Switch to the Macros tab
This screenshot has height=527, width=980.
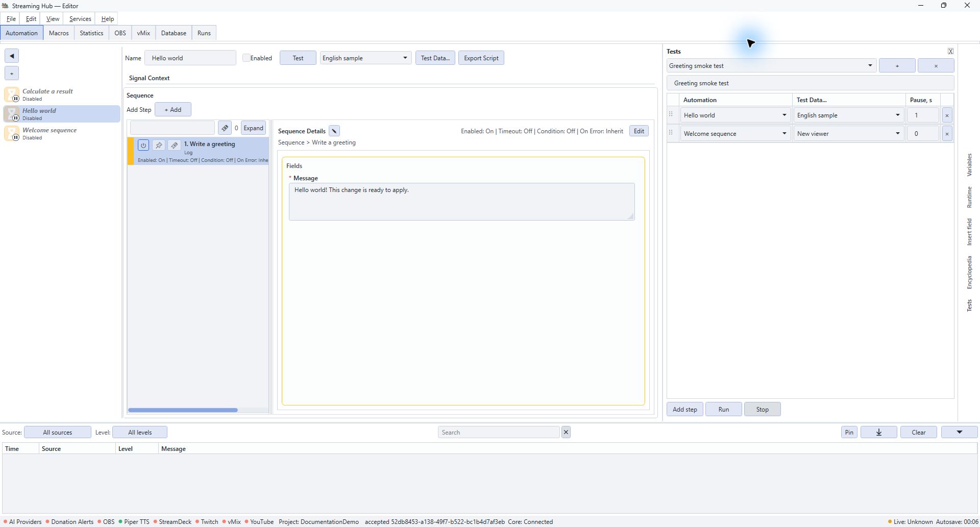point(59,33)
